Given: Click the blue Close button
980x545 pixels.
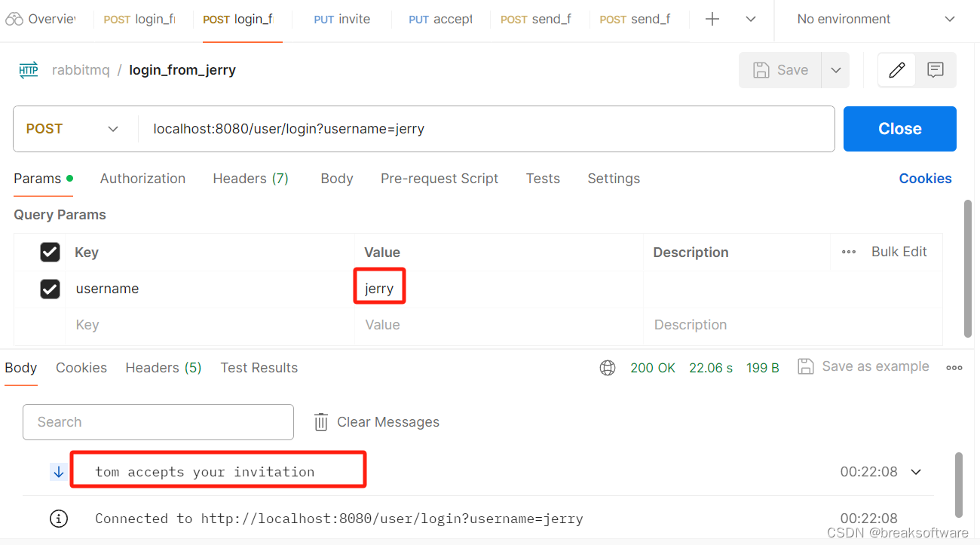Looking at the screenshot, I should click(900, 129).
